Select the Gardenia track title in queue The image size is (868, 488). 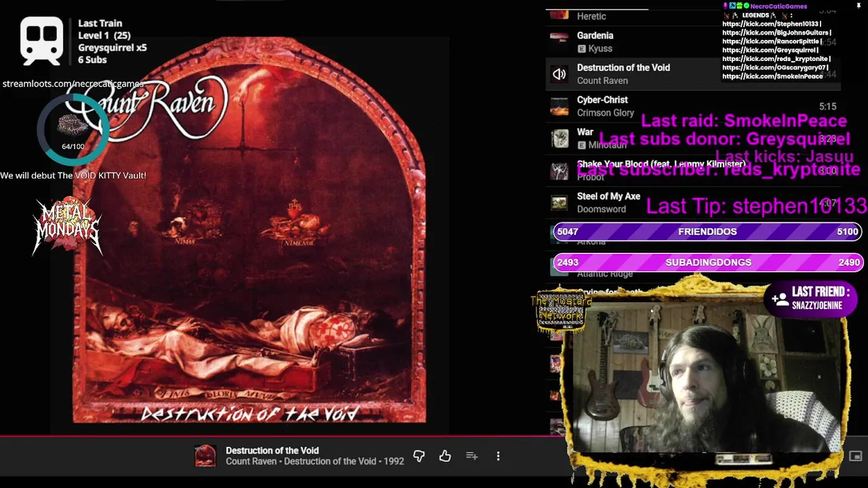pos(595,35)
